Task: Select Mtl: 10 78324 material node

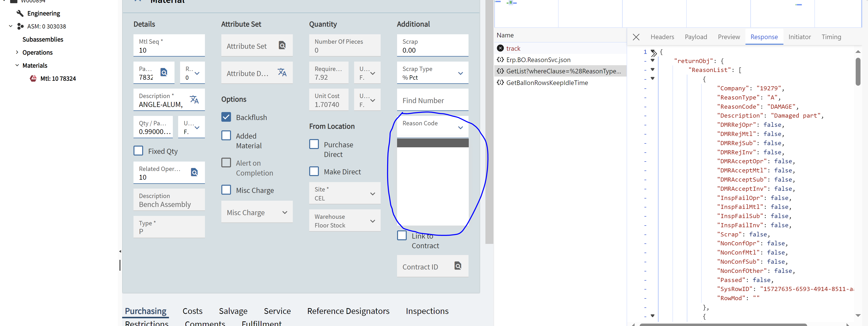Action: pyautogui.click(x=58, y=78)
